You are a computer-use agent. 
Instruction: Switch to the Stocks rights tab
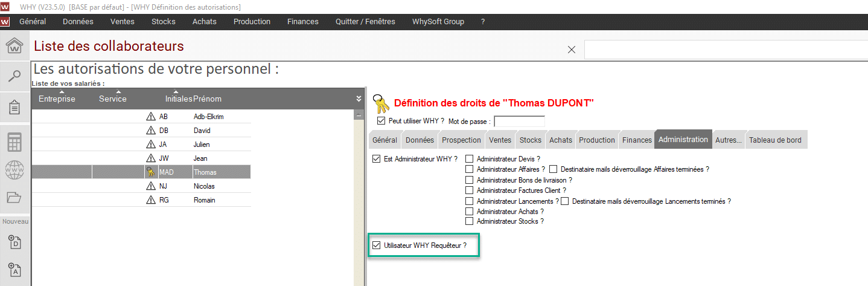(531, 140)
